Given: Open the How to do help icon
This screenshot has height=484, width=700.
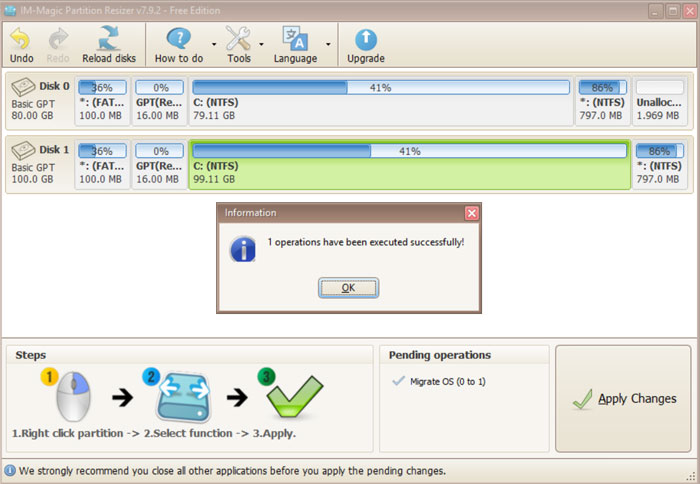Looking at the screenshot, I should [179, 39].
